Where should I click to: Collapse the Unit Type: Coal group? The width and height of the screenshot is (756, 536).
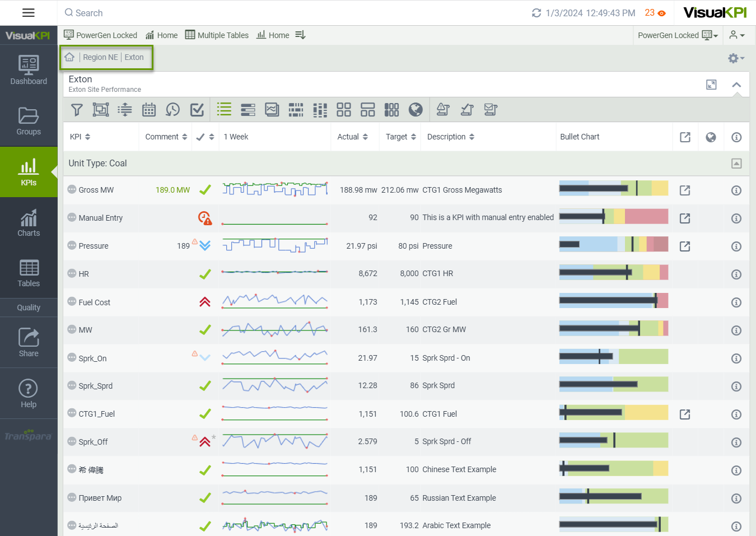(736, 164)
